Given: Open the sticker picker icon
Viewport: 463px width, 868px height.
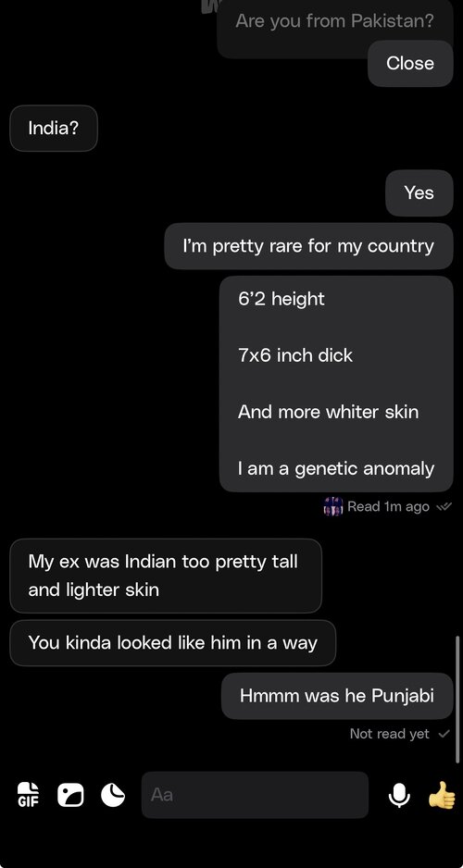Looking at the screenshot, I should (x=113, y=795).
